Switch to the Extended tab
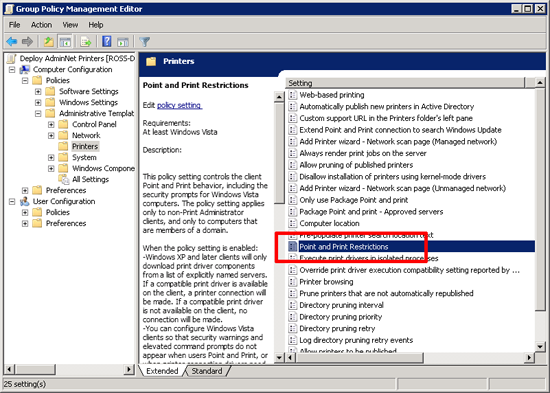Screen dimensions: 550x393 pyautogui.click(x=162, y=371)
